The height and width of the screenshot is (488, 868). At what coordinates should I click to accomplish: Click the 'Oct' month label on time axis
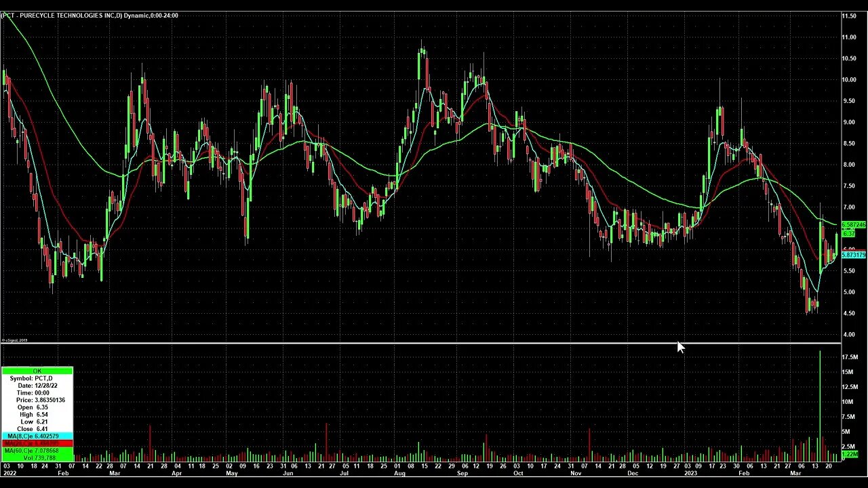(x=518, y=474)
